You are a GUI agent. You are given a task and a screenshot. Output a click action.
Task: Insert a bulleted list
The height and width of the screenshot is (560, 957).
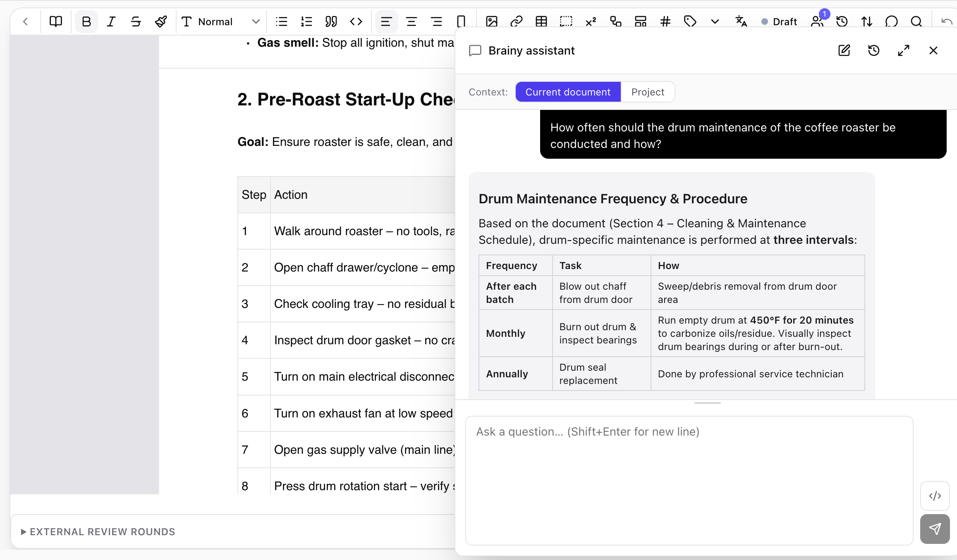point(282,21)
